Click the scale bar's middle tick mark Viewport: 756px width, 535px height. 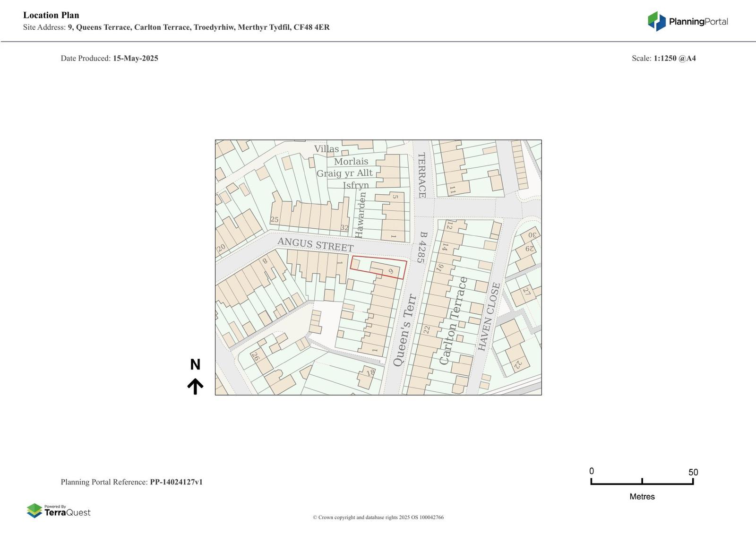tap(642, 481)
